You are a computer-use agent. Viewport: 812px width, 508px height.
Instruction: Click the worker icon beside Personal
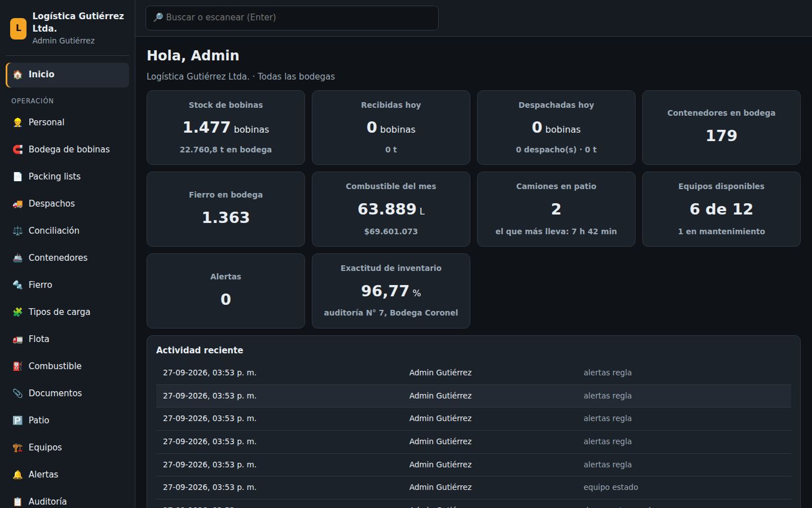17,122
